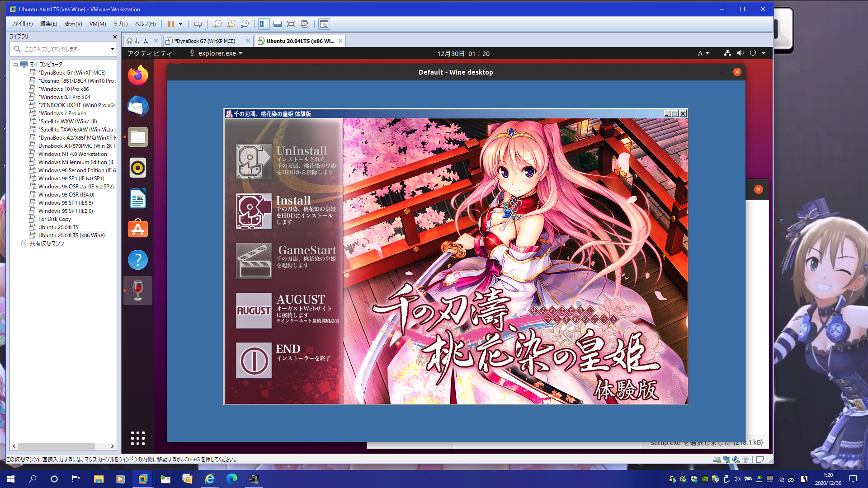Viewport: 868px width, 488px height.
Task: Click the GameStart clapperboard icon
Action: 254,261
